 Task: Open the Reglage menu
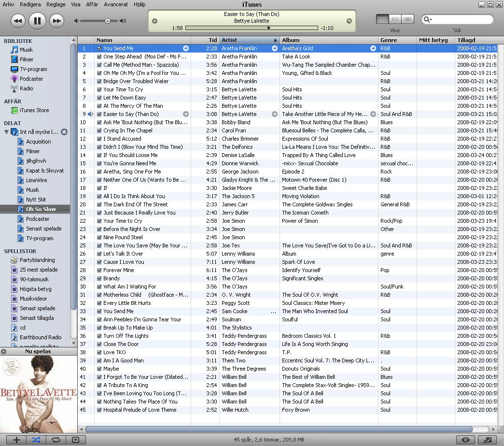click(56, 4)
